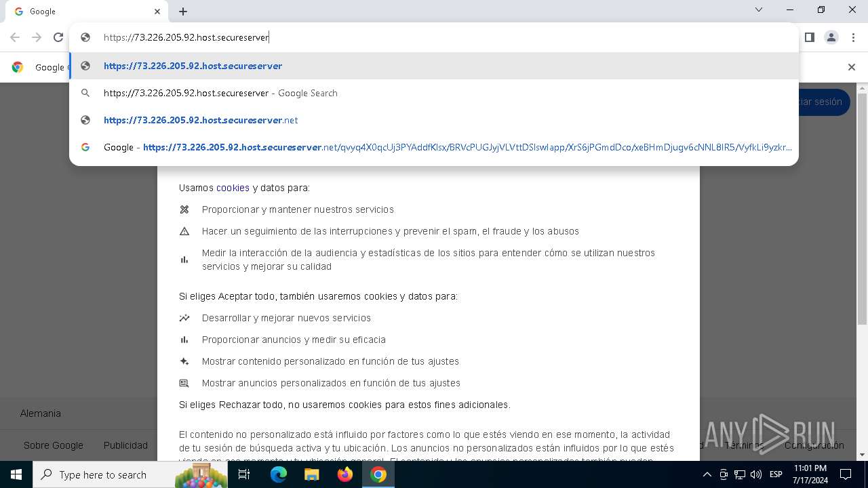The width and height of the screenshot is (868, 488).
Task: Launch Firefox from taskbar
Action: (x=345, y=474)
